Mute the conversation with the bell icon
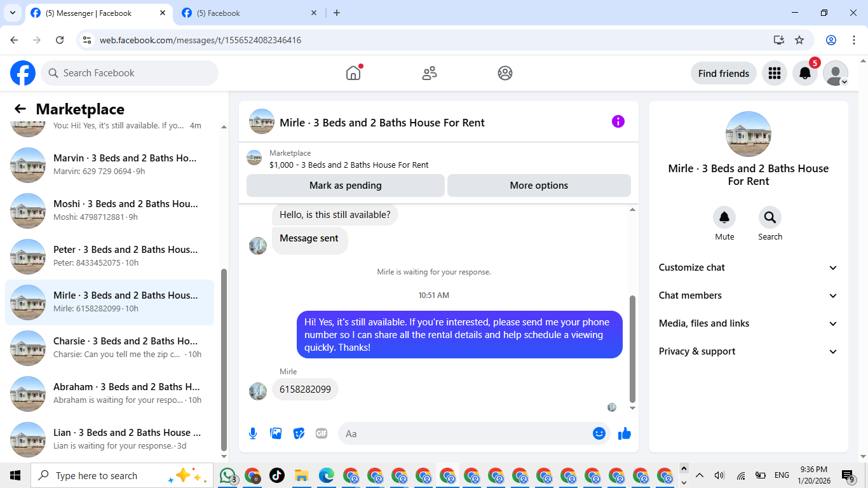 [x=724, y=217]
